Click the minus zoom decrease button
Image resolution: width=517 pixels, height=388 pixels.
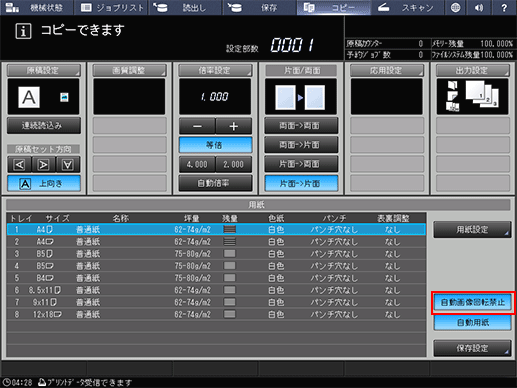[x=197, y=126]
